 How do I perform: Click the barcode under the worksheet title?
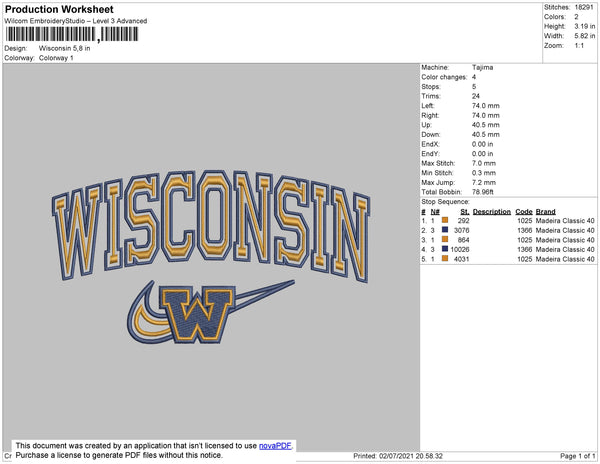click(x=72, y=34)
